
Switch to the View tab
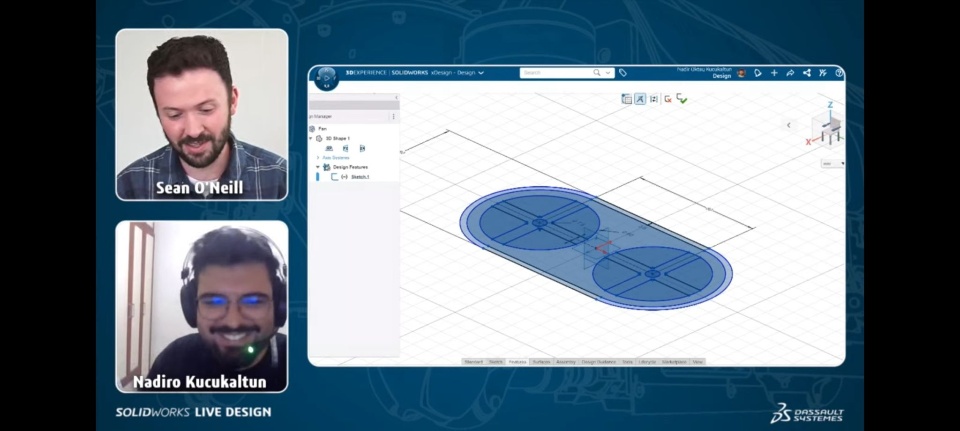click(697, 362)
